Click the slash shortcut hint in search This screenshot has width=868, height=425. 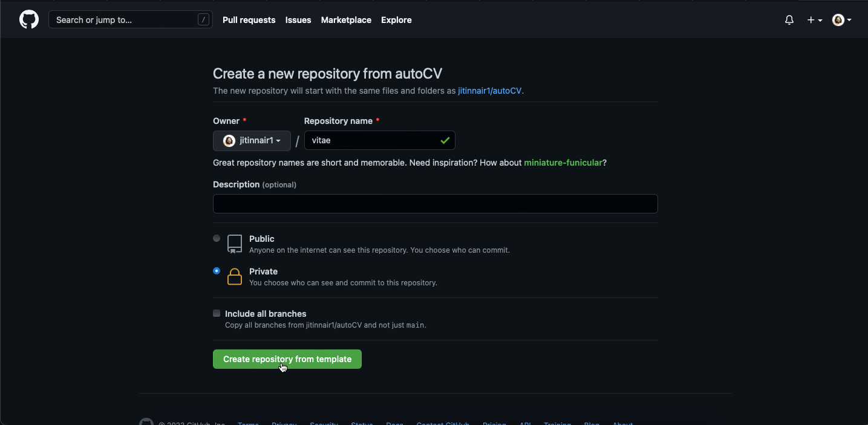click(x=203, y=20)
